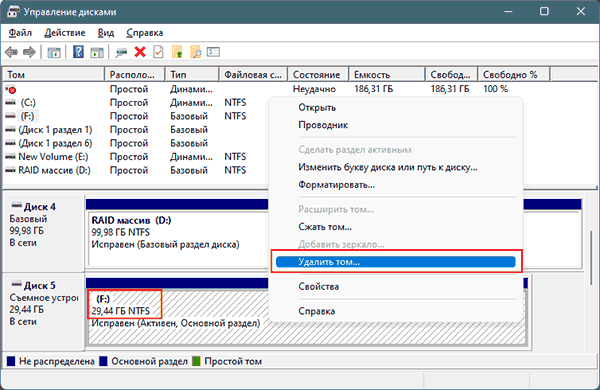This screenshot has height=390, width=600.
Task: Select Свойства in the context menu
Action: [x=318, y=287]
